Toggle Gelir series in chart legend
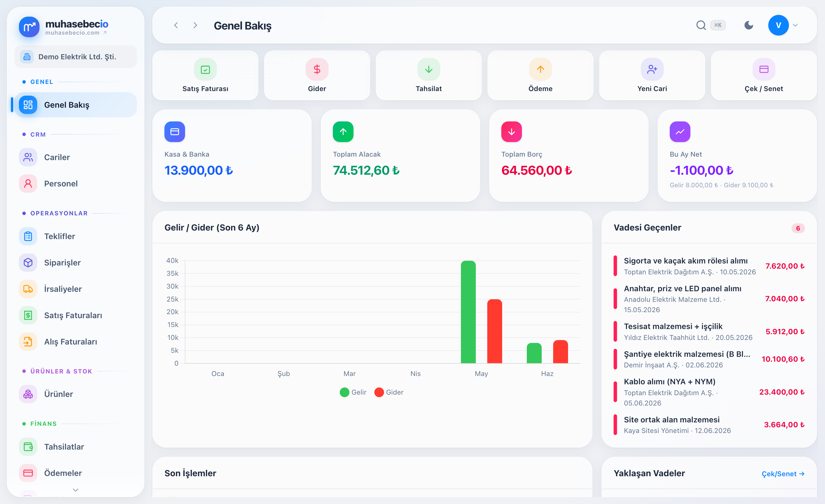Viewport: 825px width, 504px height. point(353,392)
